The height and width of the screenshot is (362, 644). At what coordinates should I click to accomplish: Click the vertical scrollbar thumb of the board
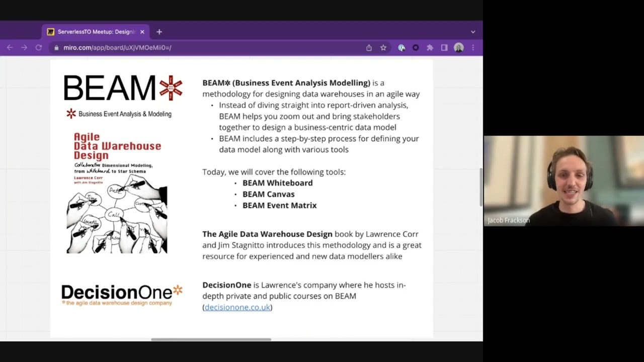tap(480, 187)
